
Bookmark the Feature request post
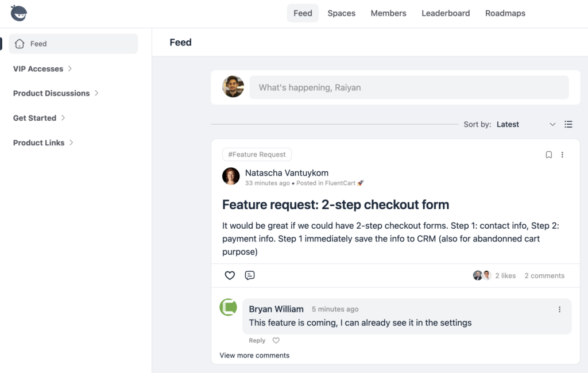[x=548, y=155]
